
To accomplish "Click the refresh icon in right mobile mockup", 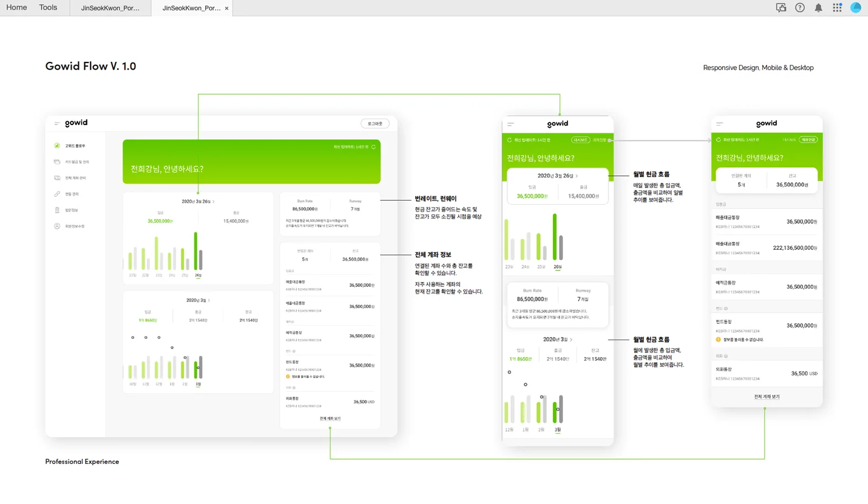I will (x=719, y=140).
